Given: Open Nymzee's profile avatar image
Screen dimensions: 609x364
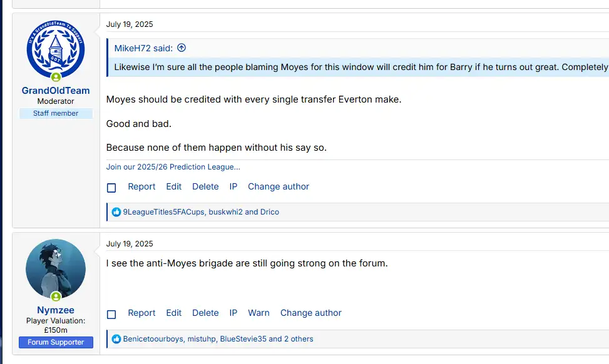Looking at the screenshot, I should 56,269.
